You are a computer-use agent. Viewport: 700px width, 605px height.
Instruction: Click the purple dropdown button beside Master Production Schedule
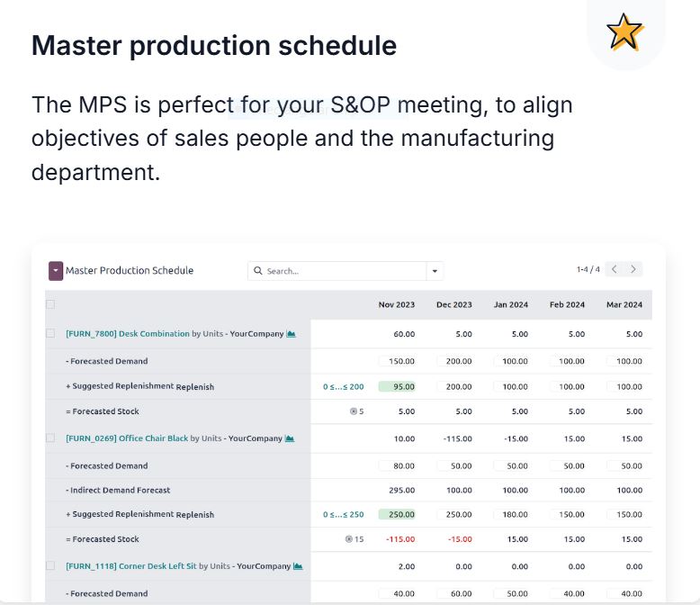[x=56, y=270]
